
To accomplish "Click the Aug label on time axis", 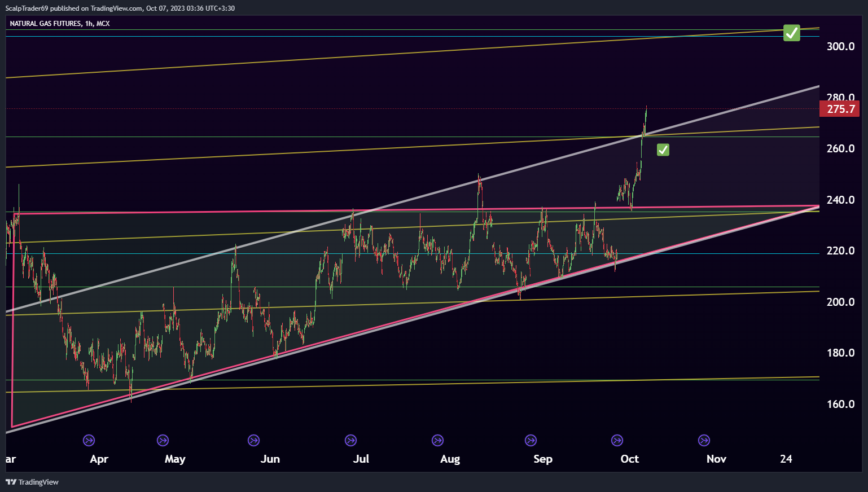I will (450, 459).
